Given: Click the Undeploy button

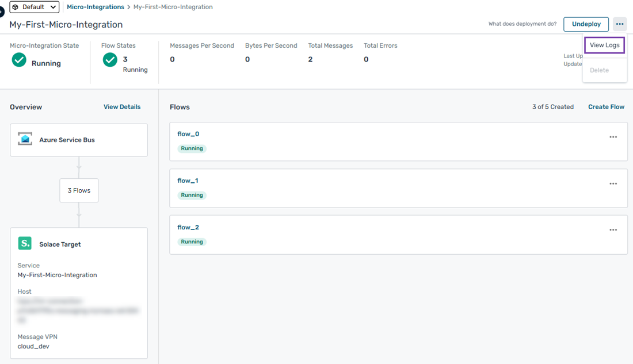Looking at the screenshot, I should 586,24.
